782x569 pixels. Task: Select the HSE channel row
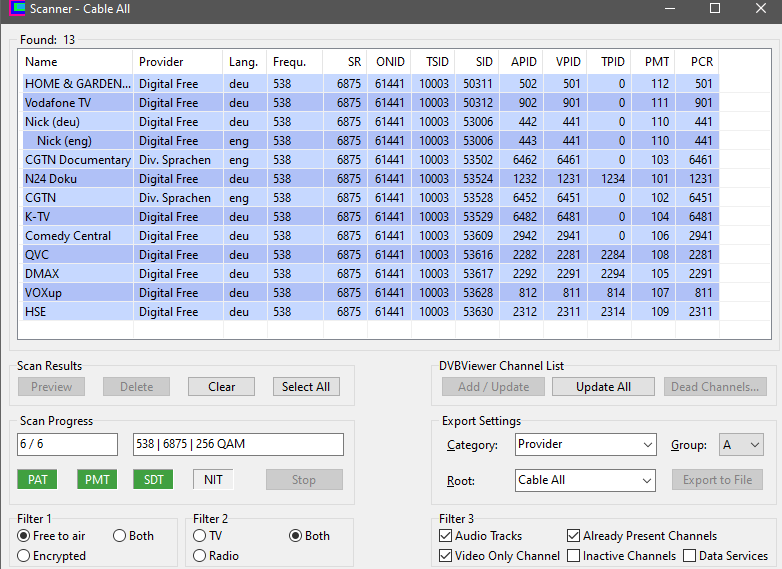371,312
